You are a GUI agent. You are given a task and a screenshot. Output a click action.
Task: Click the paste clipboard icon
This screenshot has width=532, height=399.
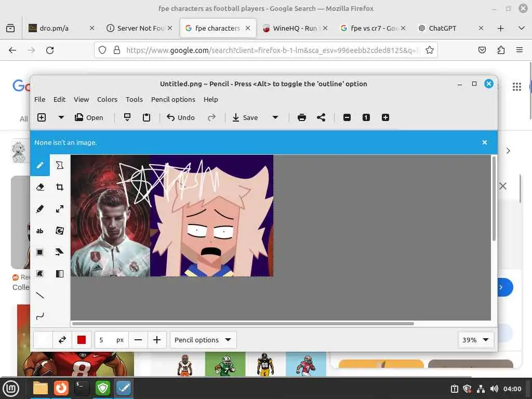(x=146, y=117)
